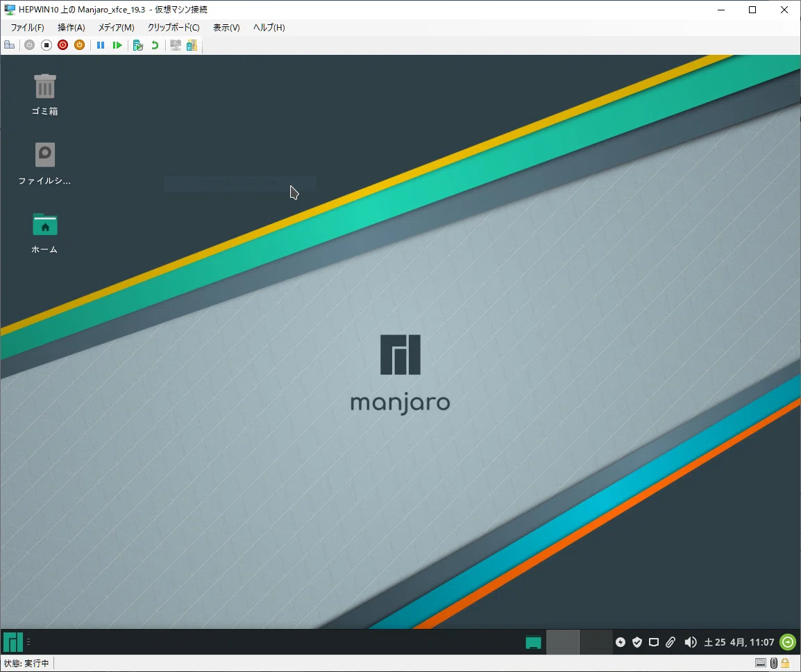The image size is (801, 672).
Task: Revert the VM with the green undo arrow
Action: pyautogui.click(x=155, y=45)
